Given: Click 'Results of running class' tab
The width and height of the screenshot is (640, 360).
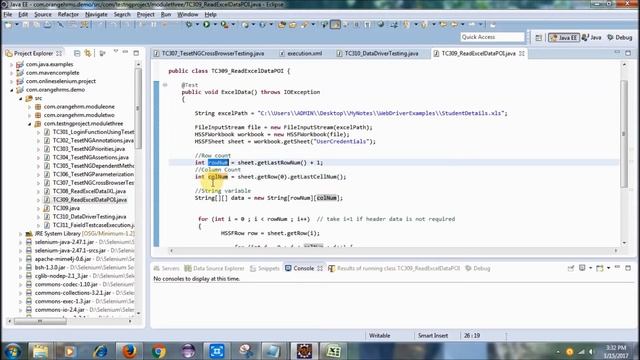Looking at the screenshot, I should [x=394, y=268].
